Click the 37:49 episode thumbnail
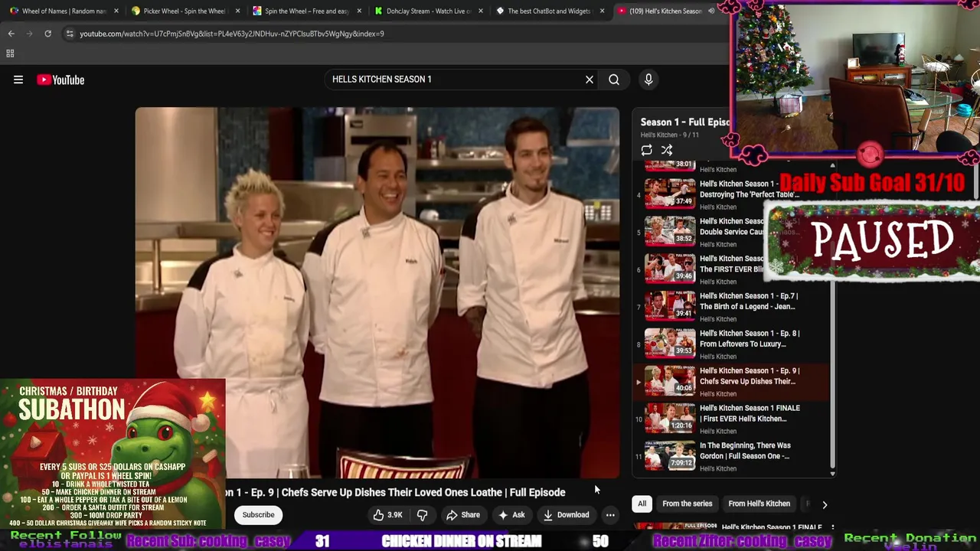This screenshot has width=980, height=551. pos(670,193)
